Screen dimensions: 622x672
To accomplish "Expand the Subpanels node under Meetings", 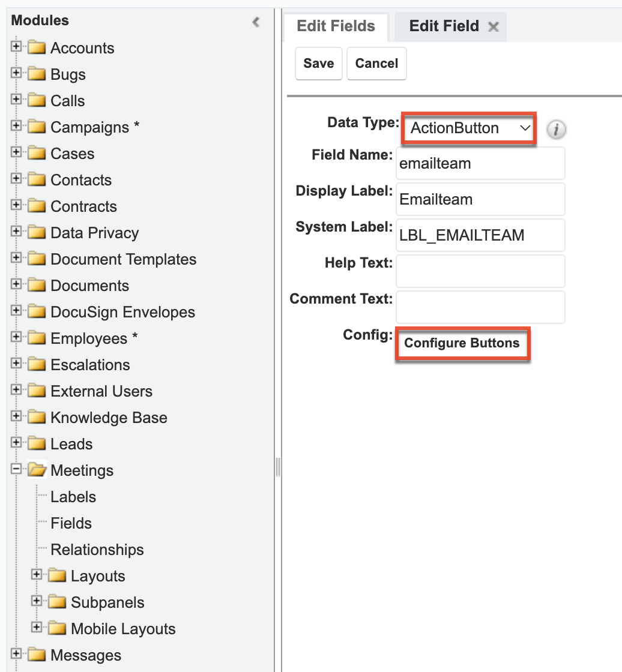I will click(36, 602).
